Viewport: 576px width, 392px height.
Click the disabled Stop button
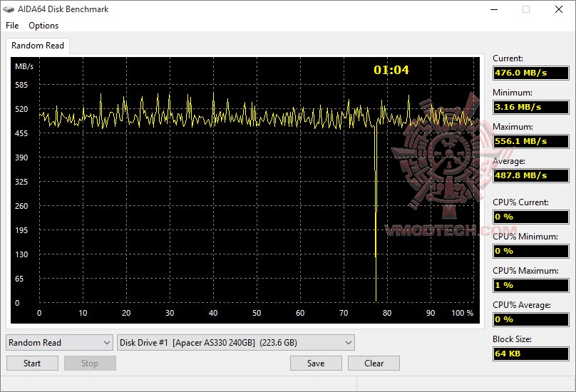pos(90,363)
